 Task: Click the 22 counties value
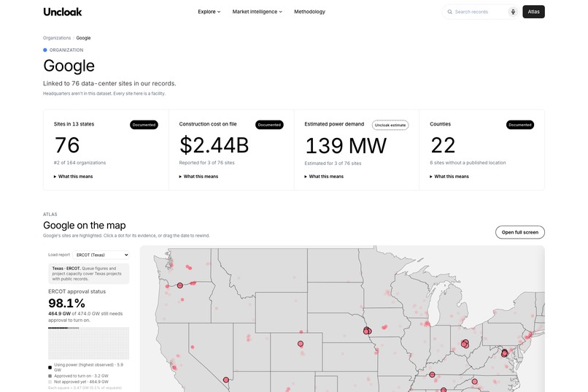tap(443, 145)
